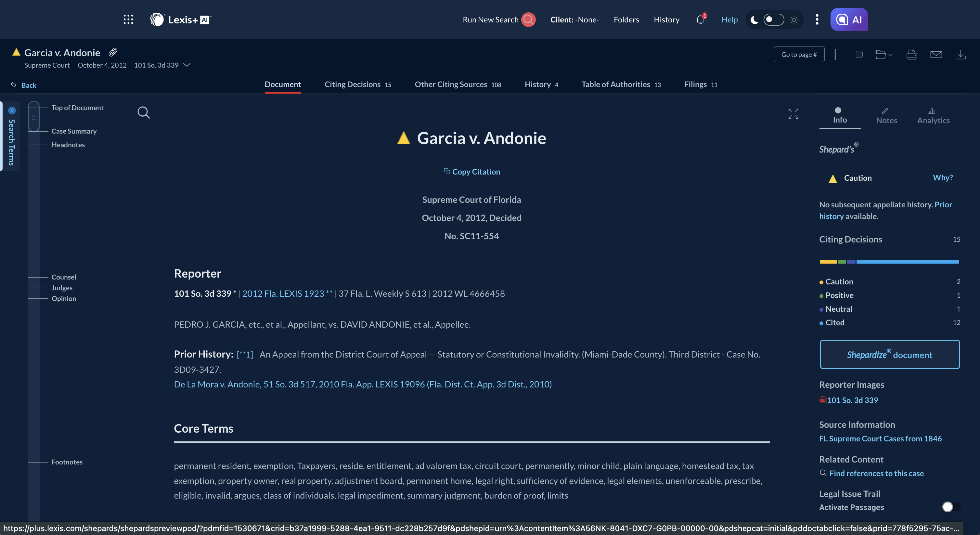This screenshot has height=535, width=980.
Task: Click the print icon
Action: tap(911, 54)
